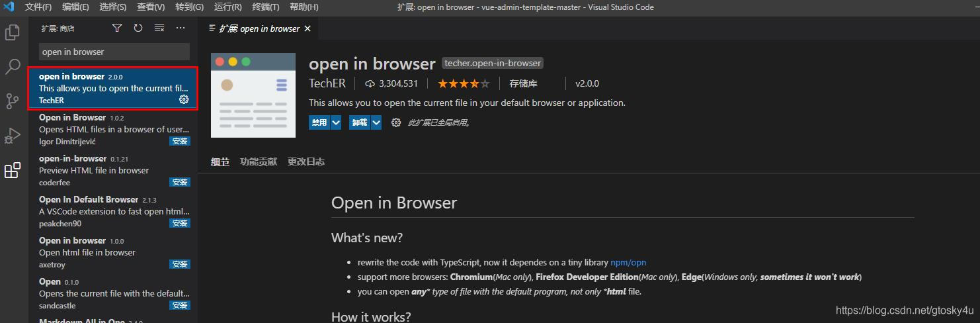Install the sandcastle extension
The height and width of the screenshot is (323, 980).
click(180, 305)
